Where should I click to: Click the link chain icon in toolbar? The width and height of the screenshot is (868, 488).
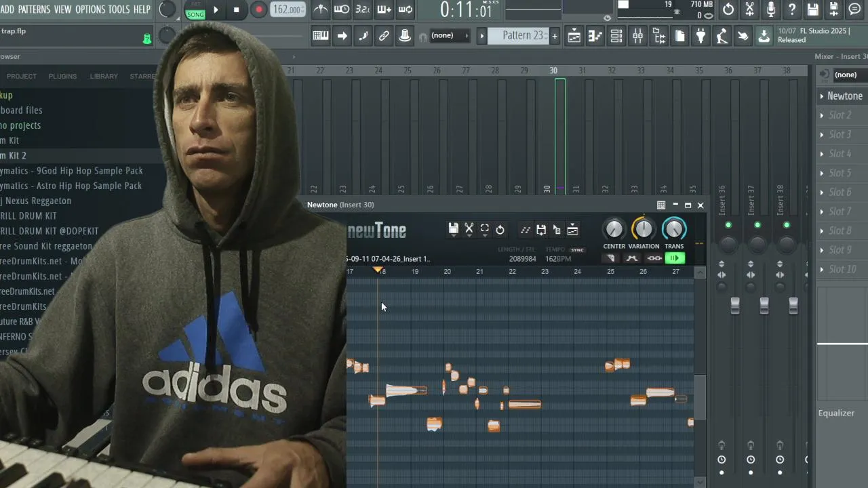[x=384, y=36]
